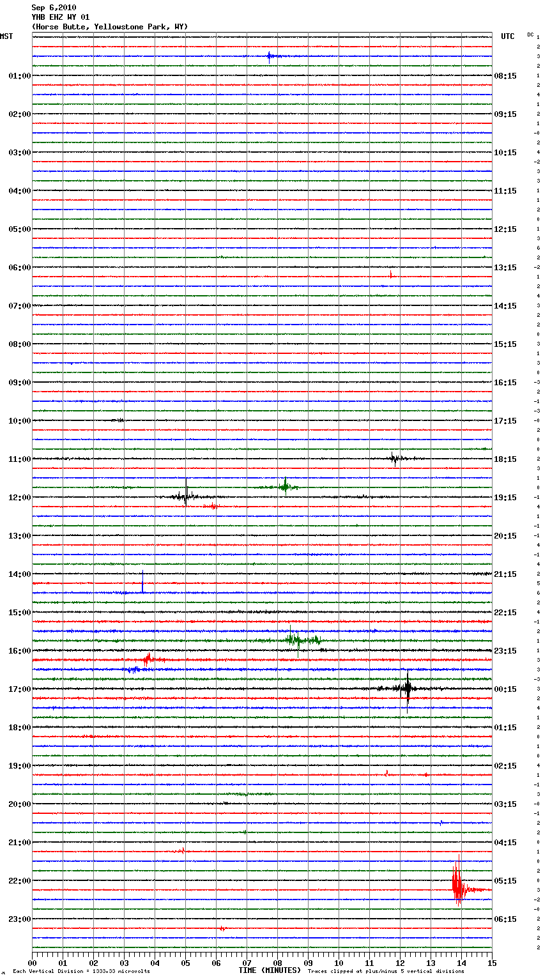Click the MST time zone header
The width and height of the screenshot is (543, 980).
point(6,36)
